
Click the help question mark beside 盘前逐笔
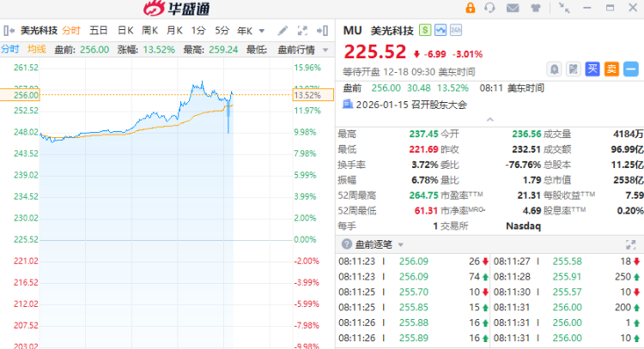coord(347,244)
